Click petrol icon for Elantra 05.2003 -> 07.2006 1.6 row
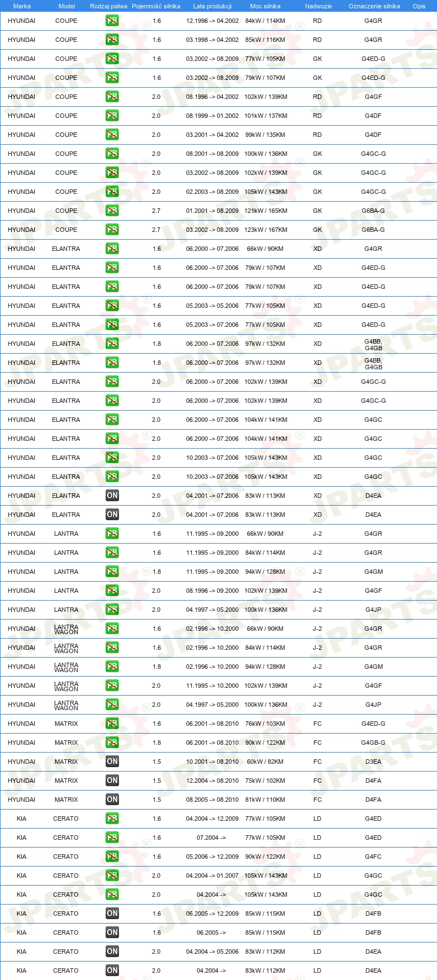 click(112, 325)
